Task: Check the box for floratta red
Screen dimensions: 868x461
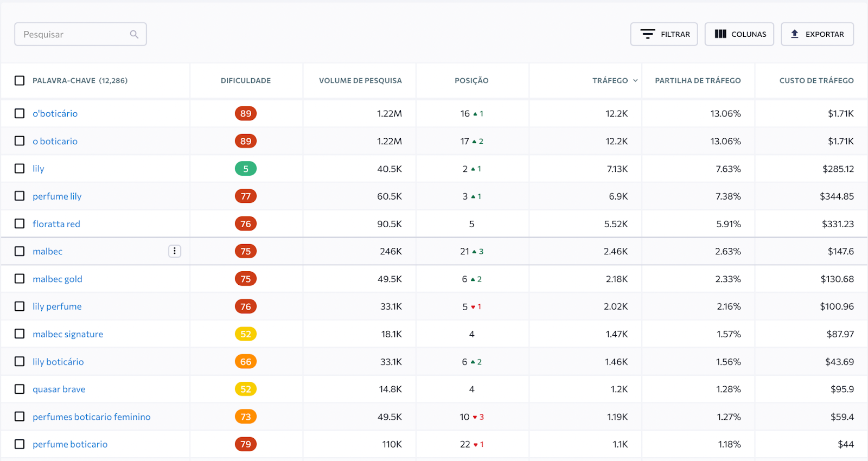Action: point(20,223)
